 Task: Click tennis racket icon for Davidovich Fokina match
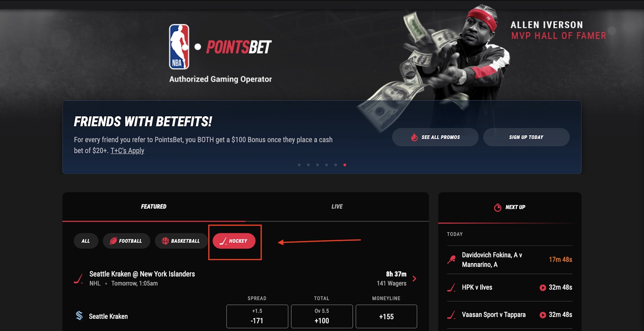point(452,259)
